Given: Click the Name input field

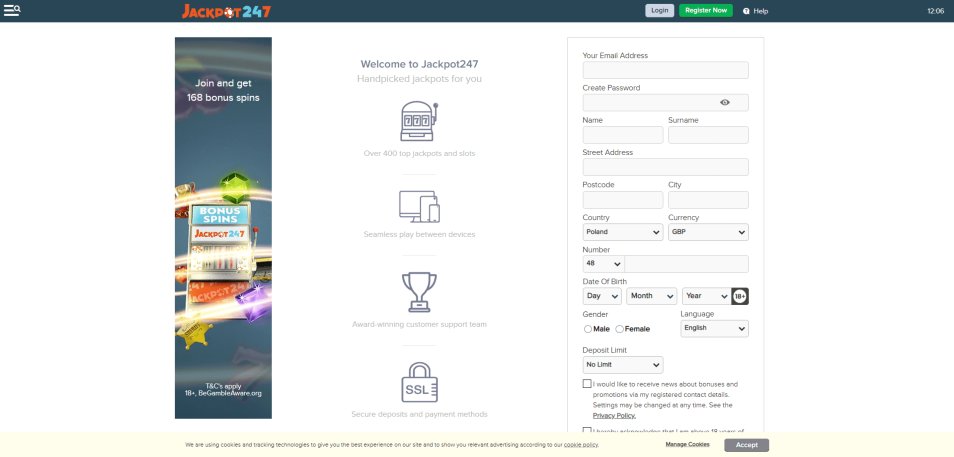Looking at the screenshot, I should coord(623,134).
